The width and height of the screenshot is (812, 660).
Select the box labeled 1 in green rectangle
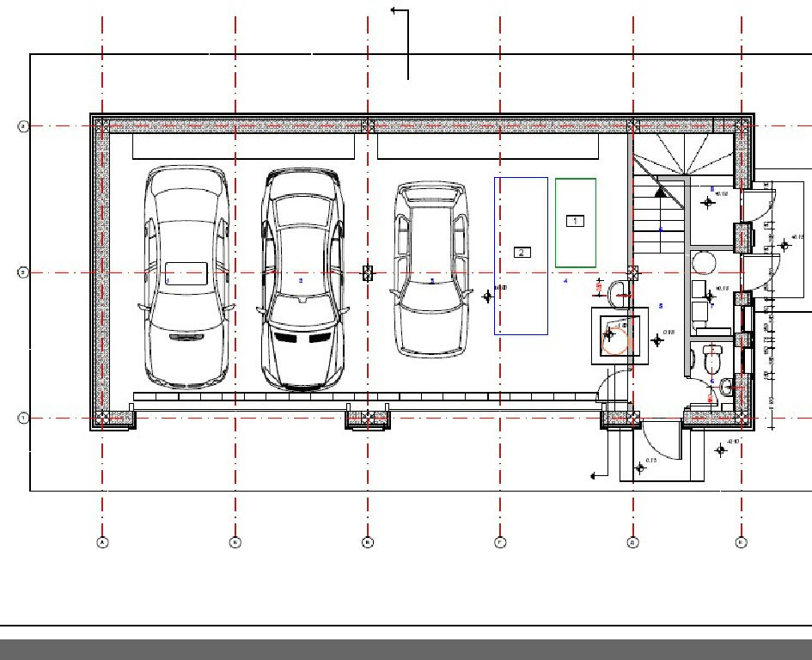(575, 221)
